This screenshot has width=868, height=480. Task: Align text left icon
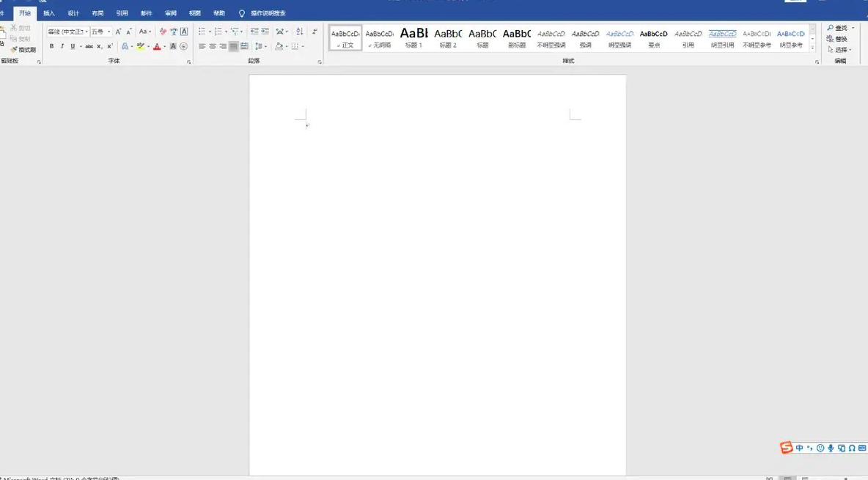click(202, 46)
